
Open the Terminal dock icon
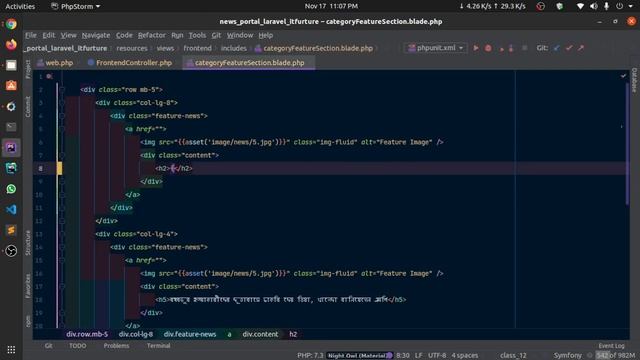click(x=11, y=127)
